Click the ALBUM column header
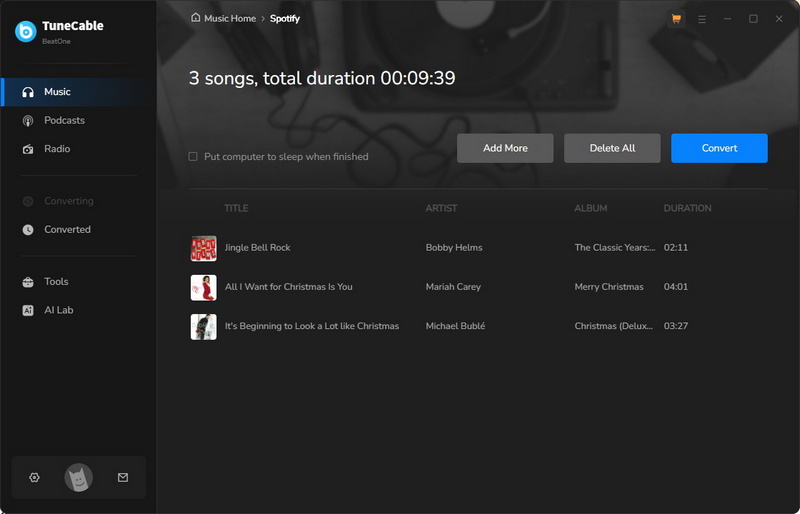This screenshot has width=800, height=514. click(591, 208)
